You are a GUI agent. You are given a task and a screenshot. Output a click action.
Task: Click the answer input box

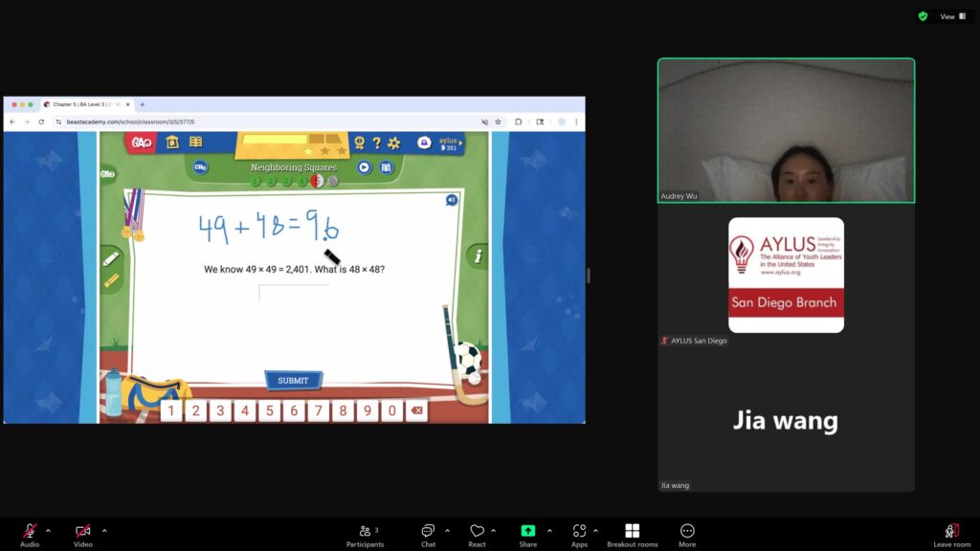(294, 293)
